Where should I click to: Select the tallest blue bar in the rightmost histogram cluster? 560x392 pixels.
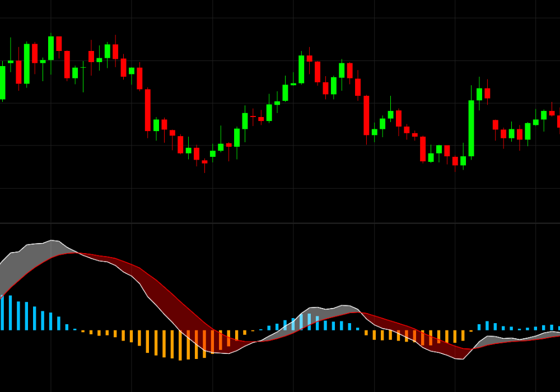[487, 325]
